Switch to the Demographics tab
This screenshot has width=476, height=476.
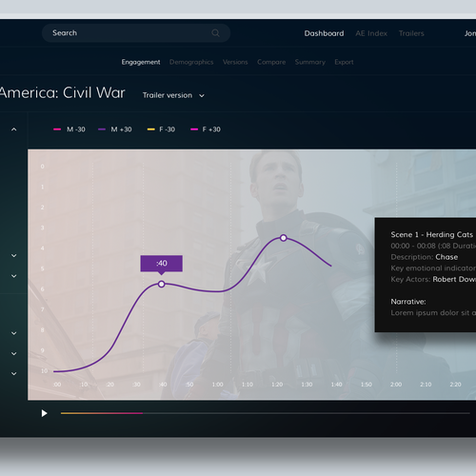click(191, 62)
